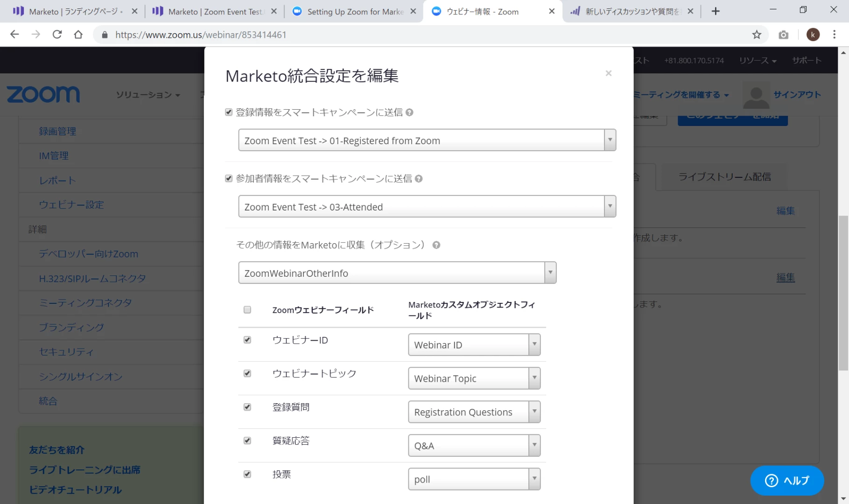Click help icon next to 参加者情報をスマートキャンペーンに送信
This screenshot has height=504, width=849.
point(419,178)
